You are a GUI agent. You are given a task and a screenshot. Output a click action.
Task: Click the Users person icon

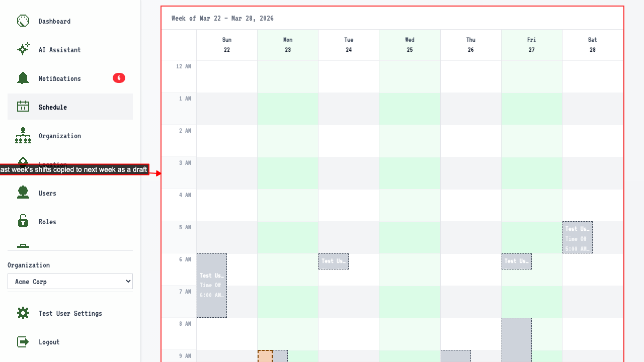coord(23,193)
